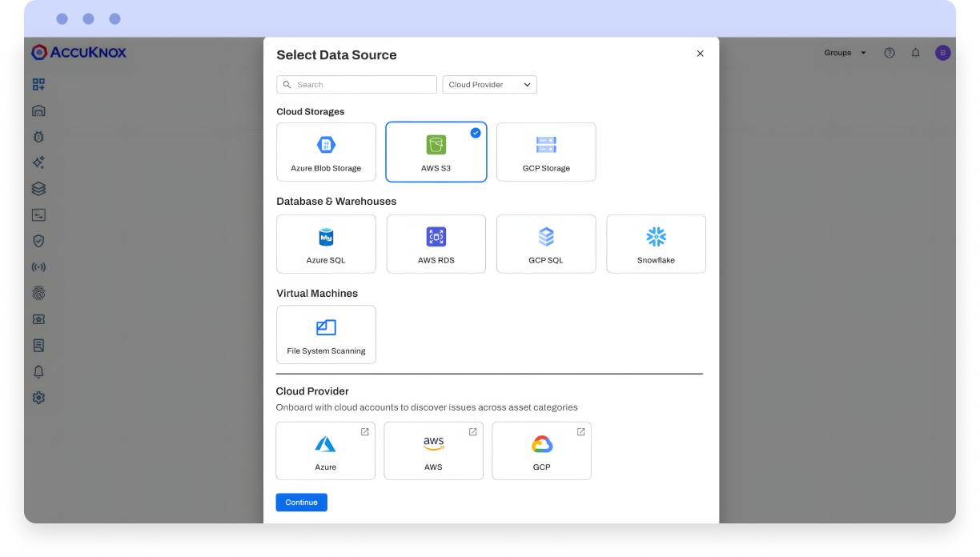
Task: Select the Azure Blob Storage card
Action: (x=326, y=152)
